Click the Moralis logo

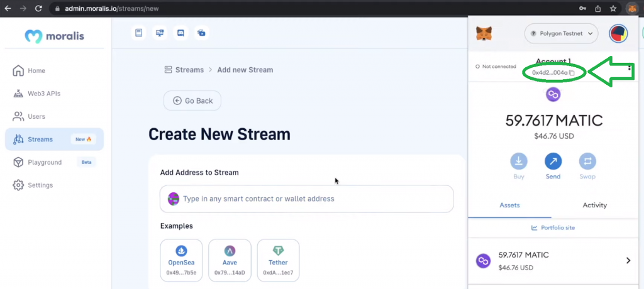click(54, 36)
